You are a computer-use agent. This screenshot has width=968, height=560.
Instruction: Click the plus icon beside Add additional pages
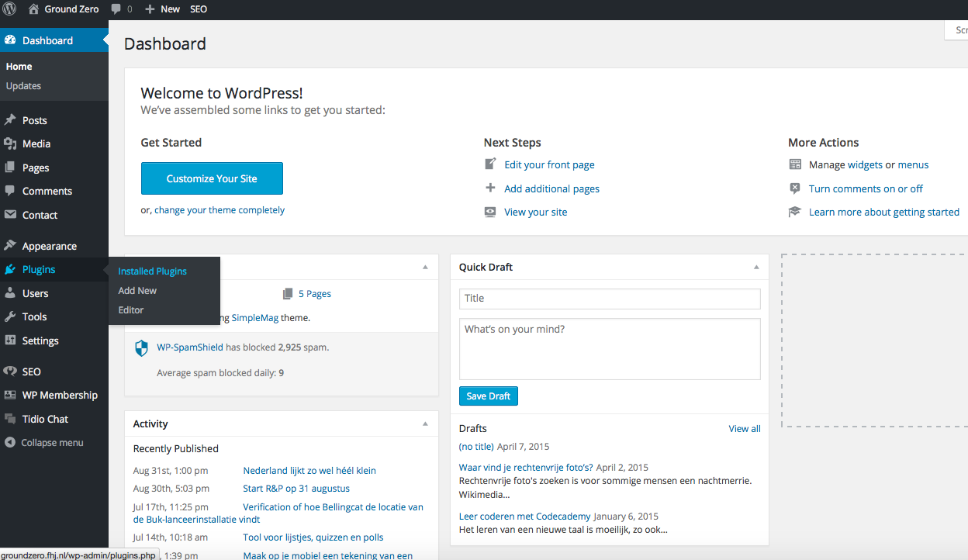tap(490, 188)
